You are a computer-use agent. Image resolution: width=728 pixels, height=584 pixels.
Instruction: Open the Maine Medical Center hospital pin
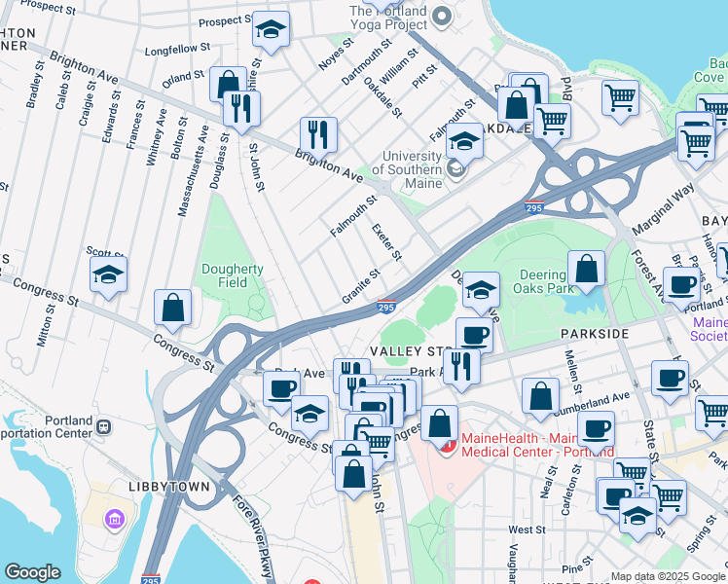[449, 446]
